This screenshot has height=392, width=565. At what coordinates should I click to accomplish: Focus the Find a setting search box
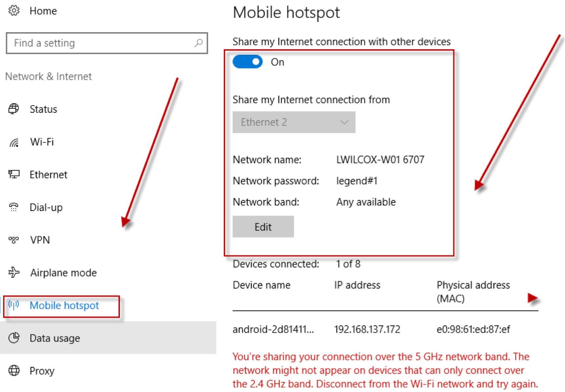tap(102, 43)
